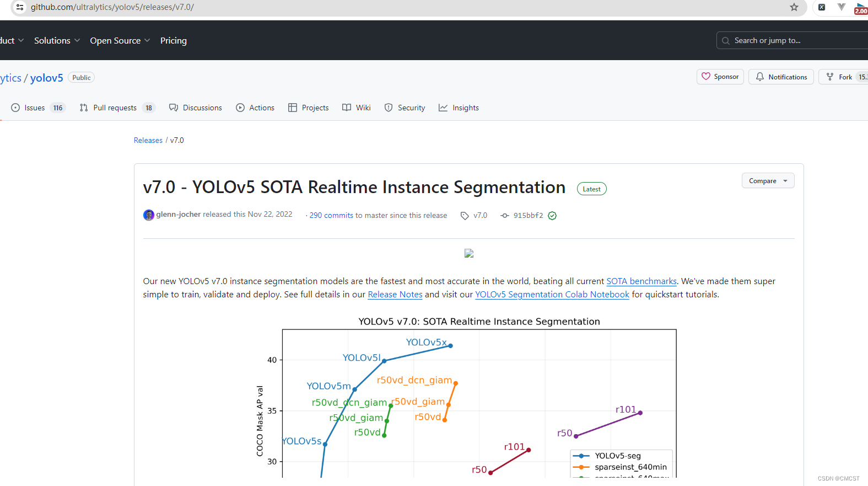868x486 pixels.
Task: Open the Security tab
Action: pyautogui.click(x=405, y=108)
